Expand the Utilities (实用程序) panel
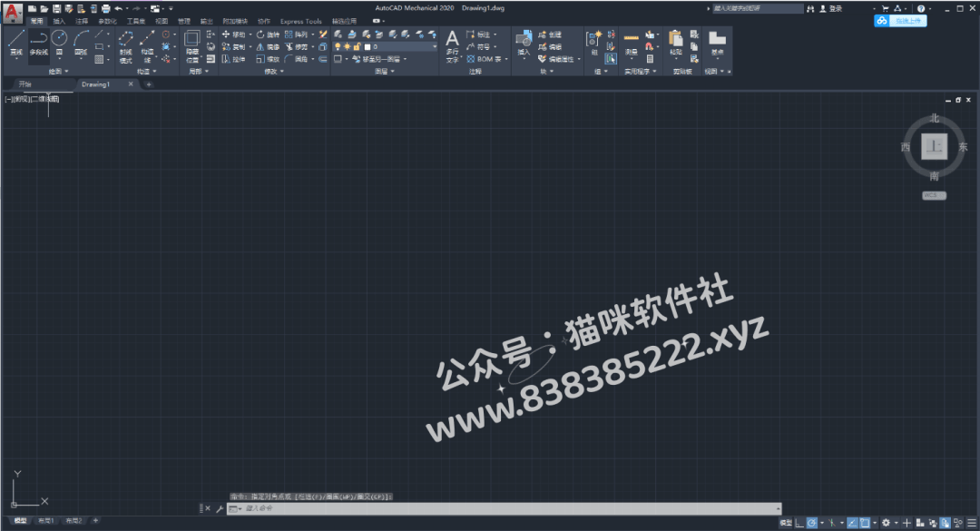The width and height of the screenshot is (980, 531). pyautogui.click(x=641, y=72)
